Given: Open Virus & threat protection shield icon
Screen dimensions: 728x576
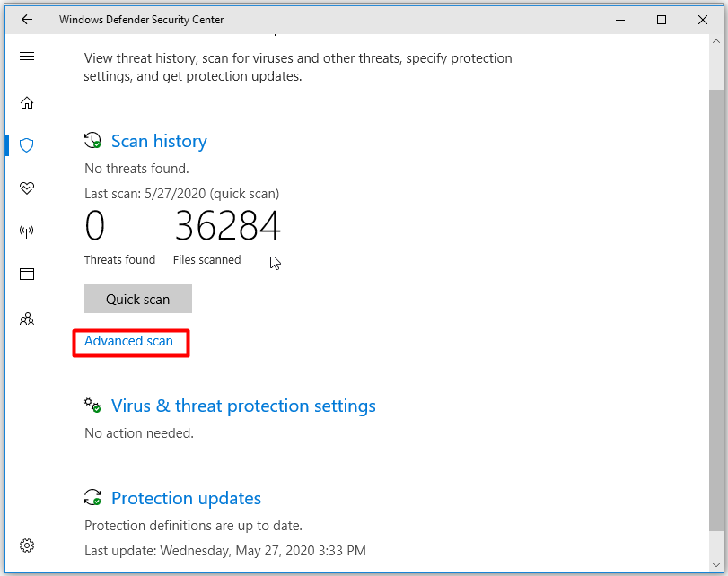Looking at the screenshot, I should tap(27, 145).
